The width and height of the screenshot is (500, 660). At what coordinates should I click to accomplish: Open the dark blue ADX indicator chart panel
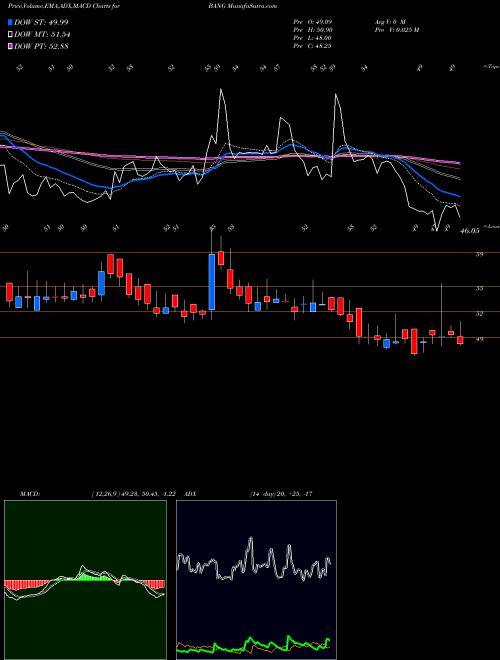(x=256, y=580)
